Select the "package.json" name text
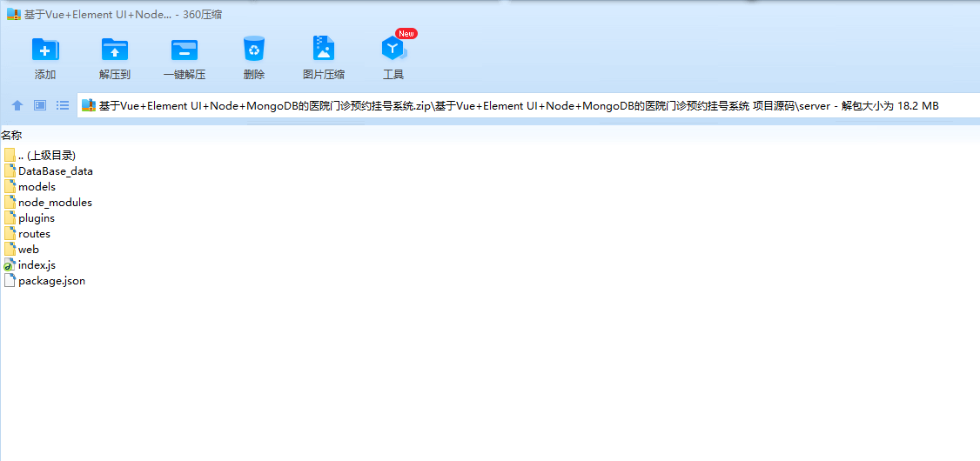The height and width of the screenshot is (461, 980). [52, 281]
